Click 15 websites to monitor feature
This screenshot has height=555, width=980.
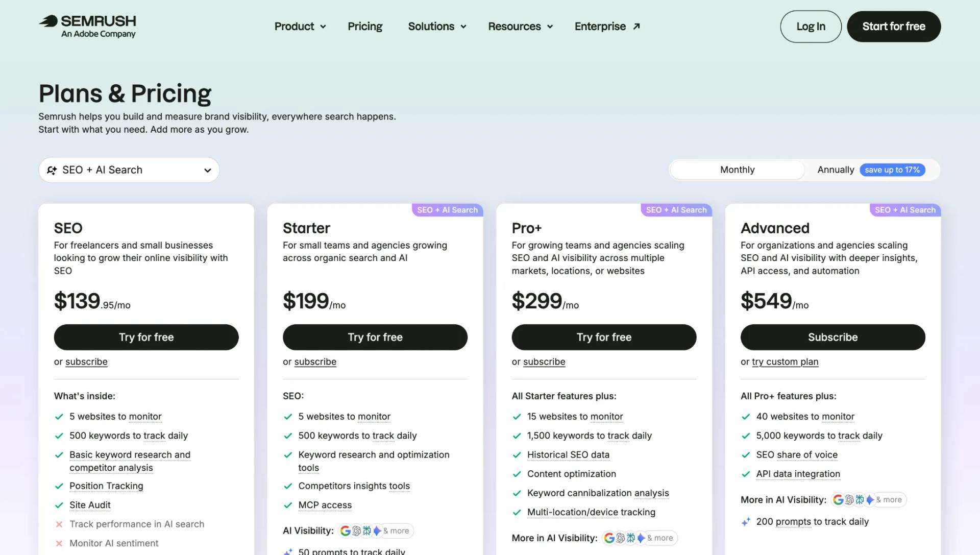tap(575, 417)
